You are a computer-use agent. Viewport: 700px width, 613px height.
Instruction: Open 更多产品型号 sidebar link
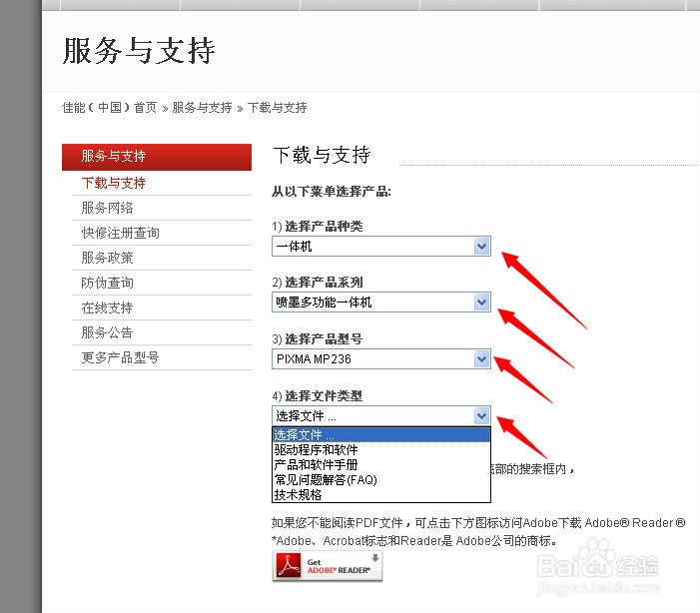120,357
